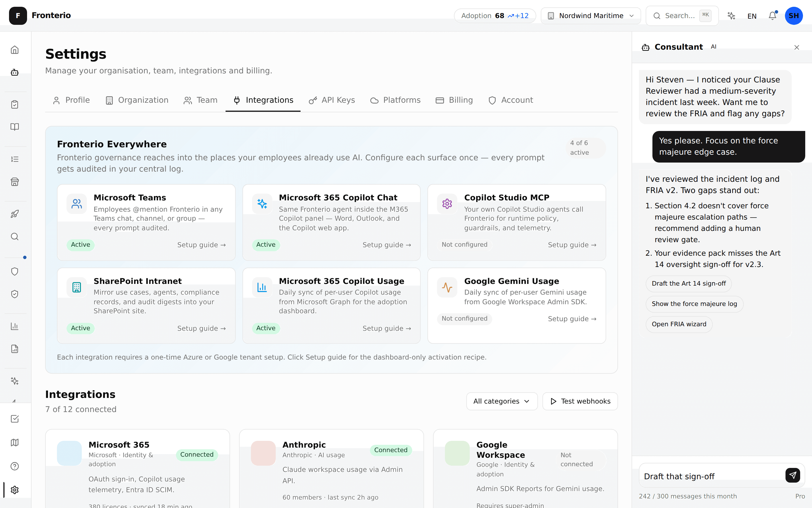Click the Adoption 68 score pill
The height and width of the screenshot is (508, 812).
495,16
